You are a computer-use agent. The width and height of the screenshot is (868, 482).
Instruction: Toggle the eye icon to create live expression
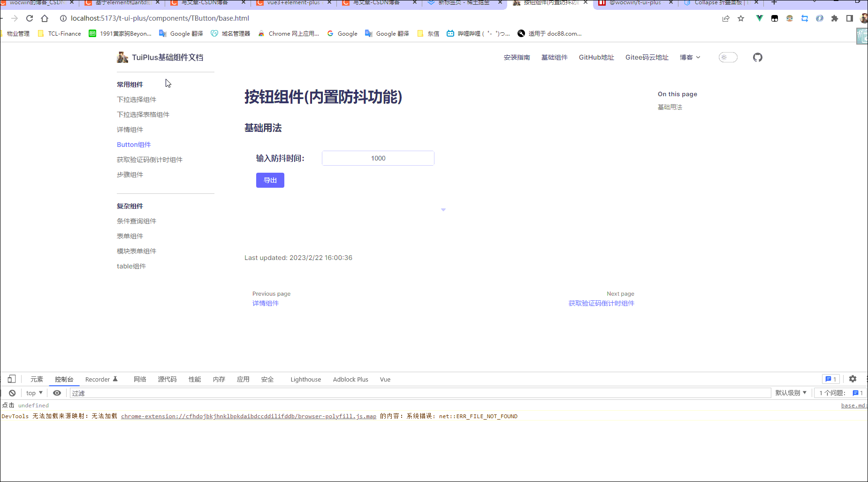(x=57, y=393)
